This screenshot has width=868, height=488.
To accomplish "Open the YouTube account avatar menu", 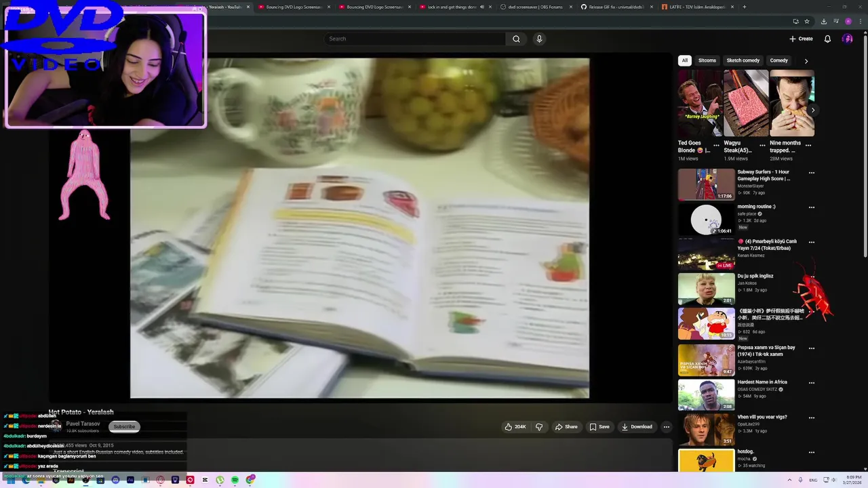I will (x=847, y=39).
